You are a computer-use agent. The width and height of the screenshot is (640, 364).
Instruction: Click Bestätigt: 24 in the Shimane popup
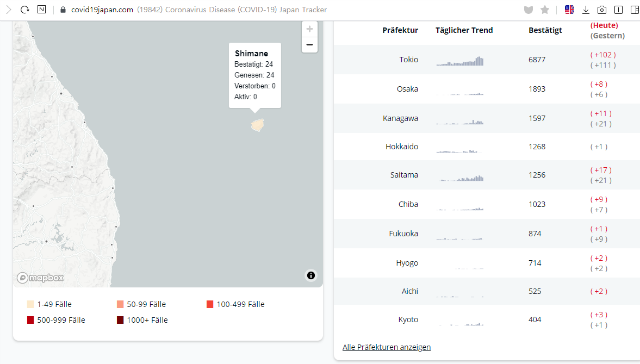[253, 64]
